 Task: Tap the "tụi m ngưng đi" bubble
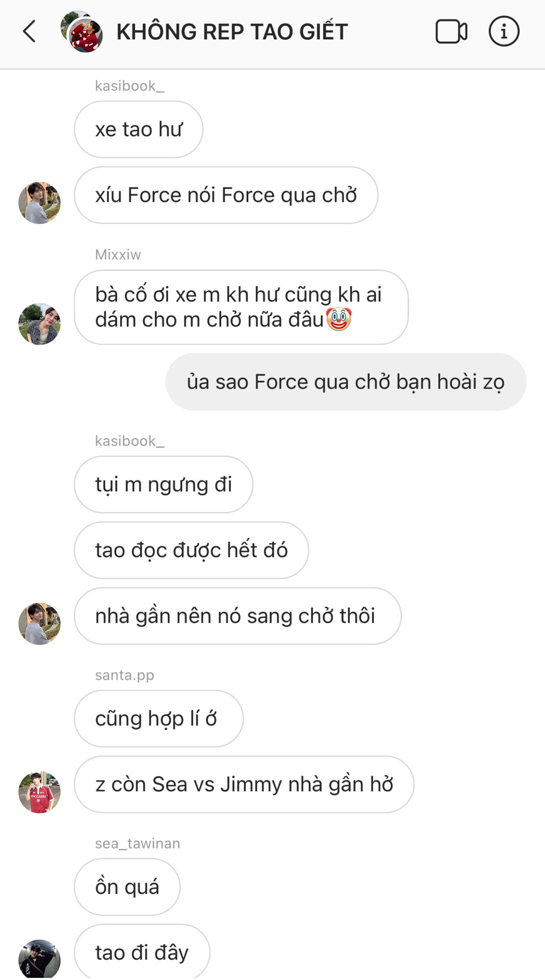(163, 484)
